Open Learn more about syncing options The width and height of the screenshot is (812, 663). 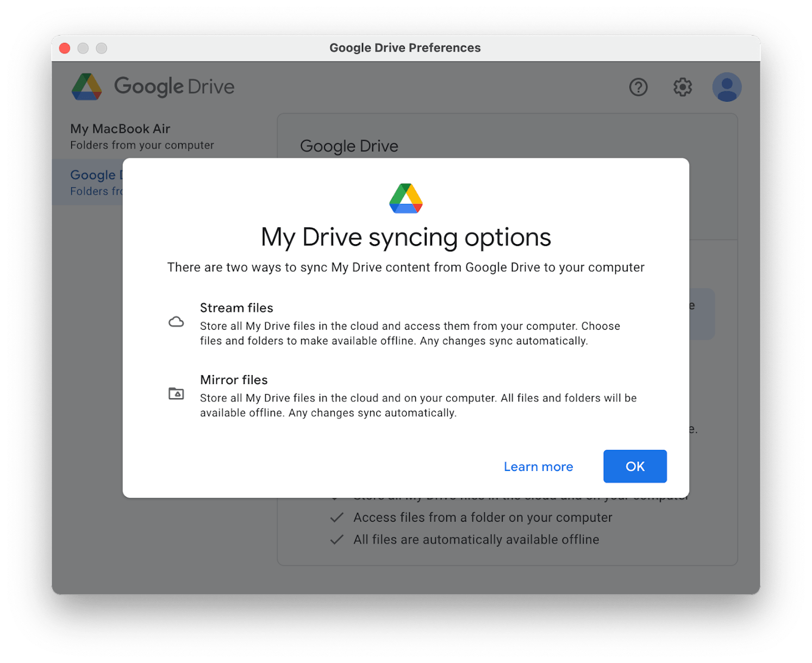[538, 466]
